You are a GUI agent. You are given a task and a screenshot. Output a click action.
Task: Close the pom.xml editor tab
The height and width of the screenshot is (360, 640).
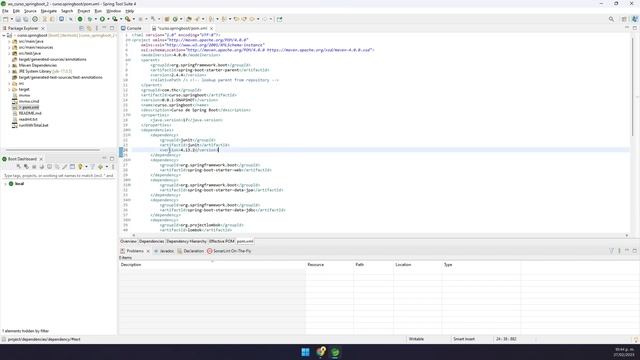(211, 29)
